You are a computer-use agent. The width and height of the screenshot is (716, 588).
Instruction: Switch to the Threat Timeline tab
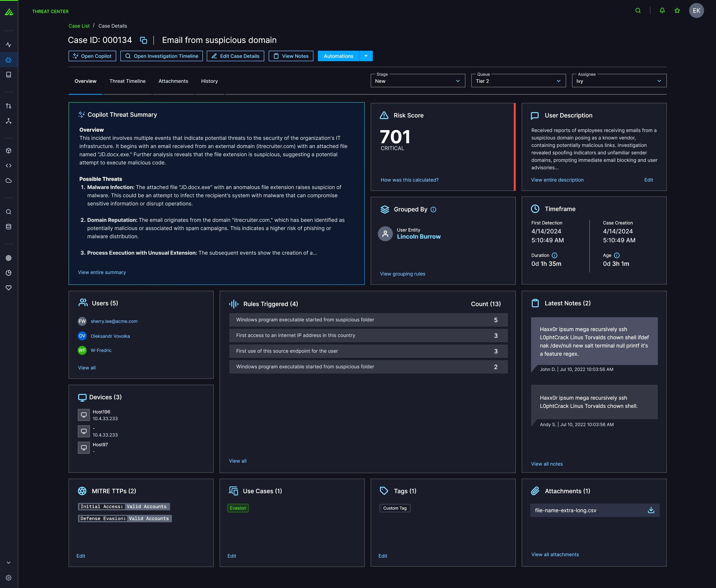pos(127,81)
